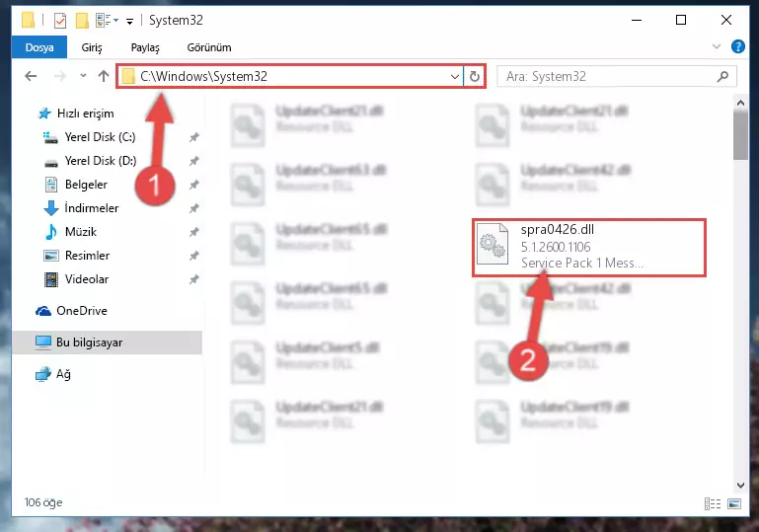Click the pin icon beside Yerel Disk (D:)
Image resolution: width=759 pixels, height=532 pixels.
(x=193, y=161)
